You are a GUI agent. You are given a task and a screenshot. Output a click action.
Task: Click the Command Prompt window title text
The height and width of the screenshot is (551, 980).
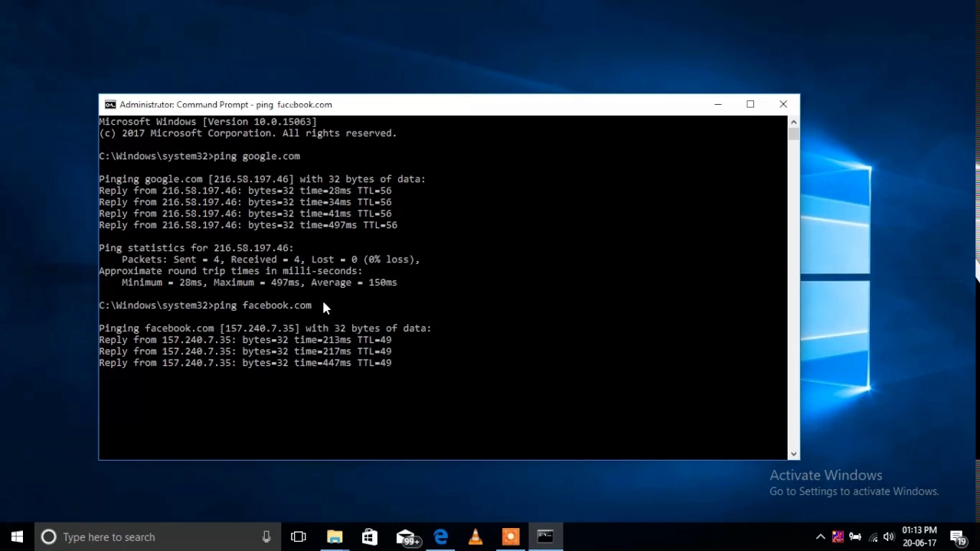tap(226, 105)
